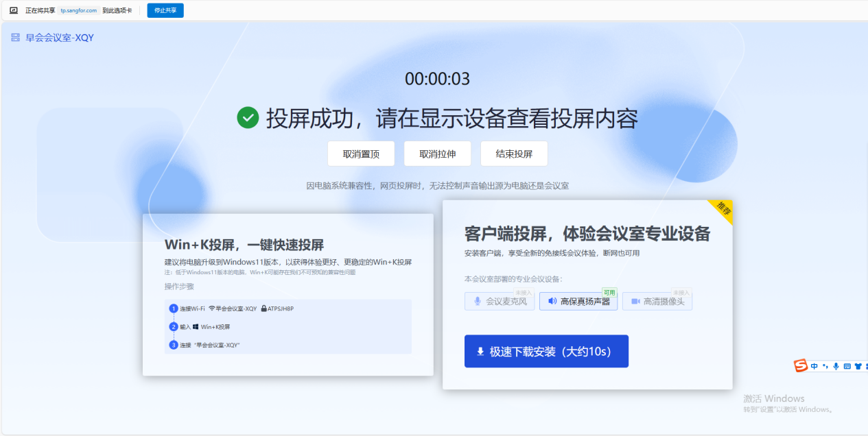Click the green success checkmark icon
Viewport: 868px width, 436px height.
pyautogui.click(x=247, y=118)
